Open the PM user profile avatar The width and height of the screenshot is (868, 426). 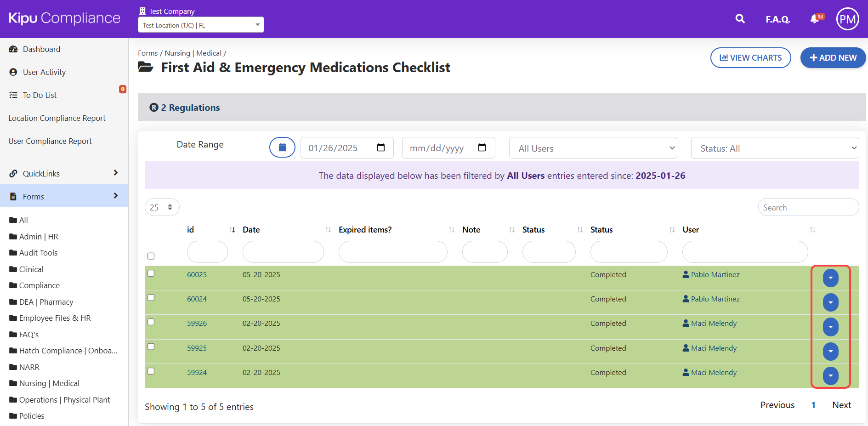tap(847, 19)
